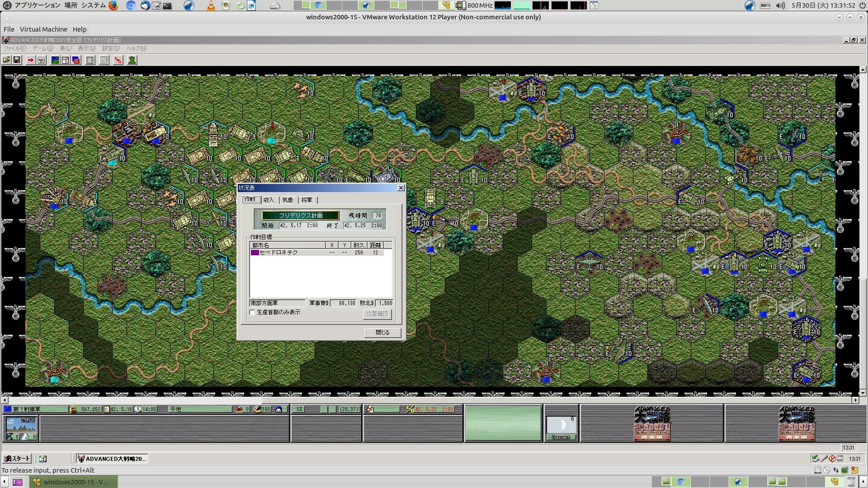Open the VMware File menu
This screenshot has height=488, width=868.
pos(9,29)
